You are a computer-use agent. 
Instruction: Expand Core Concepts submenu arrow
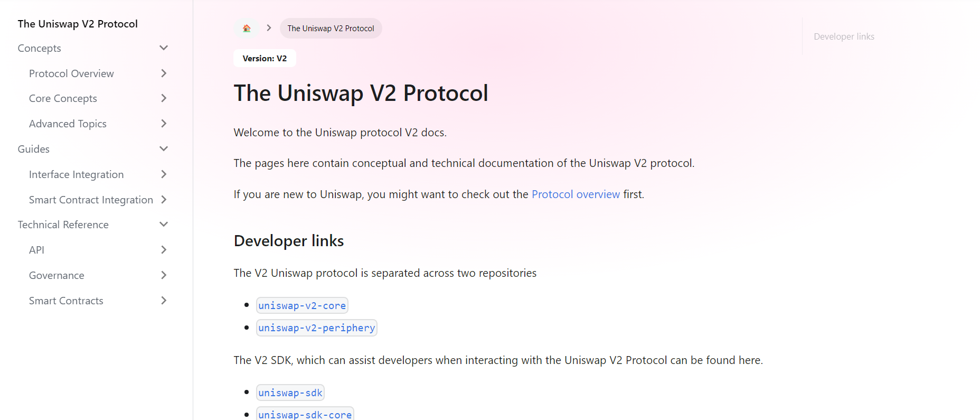tap(164, 98)
